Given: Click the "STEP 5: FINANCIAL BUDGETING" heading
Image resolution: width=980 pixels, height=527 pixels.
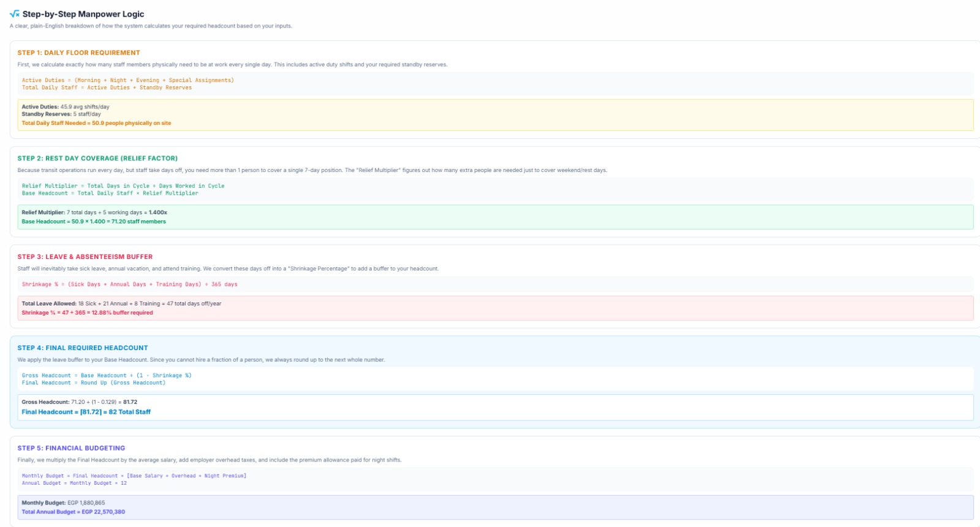Looking at the screenshot, I should pyautogui.click(x=71, y=448).
